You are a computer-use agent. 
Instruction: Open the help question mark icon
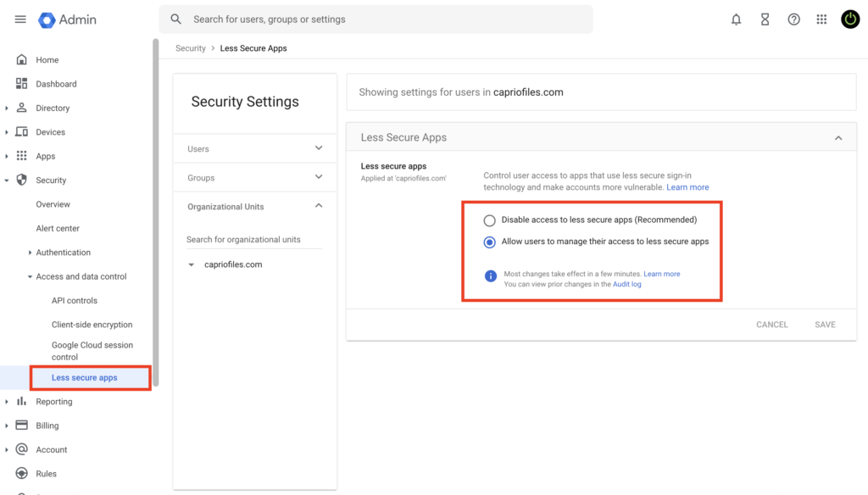(793, 19)
